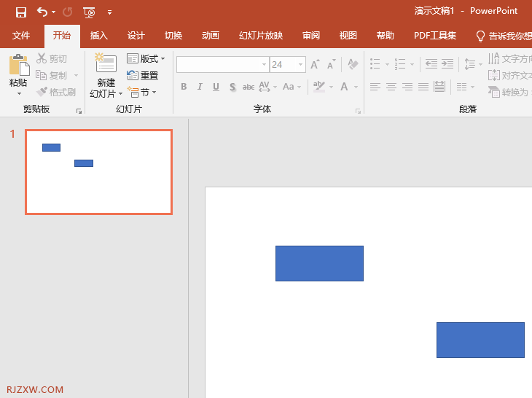Open the font color A dropdown arrow

coord(356,87)
